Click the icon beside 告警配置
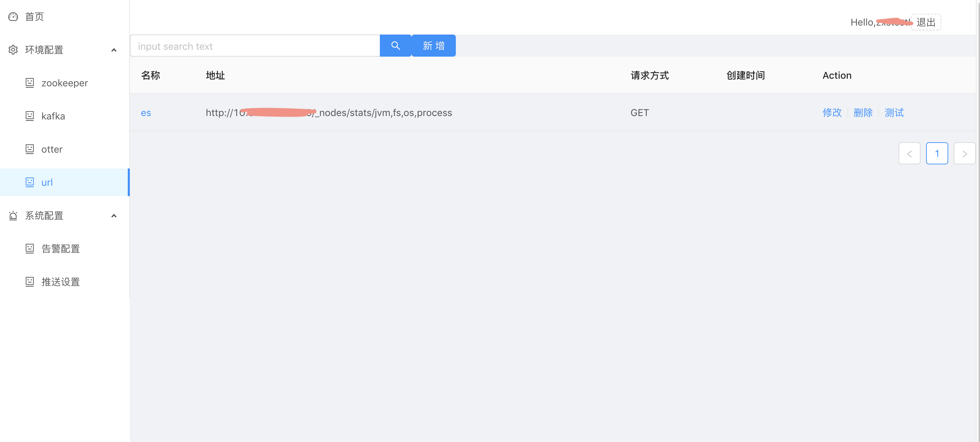Image resolution: width=980 pixels, height=442 pixels. coord(30,249)
